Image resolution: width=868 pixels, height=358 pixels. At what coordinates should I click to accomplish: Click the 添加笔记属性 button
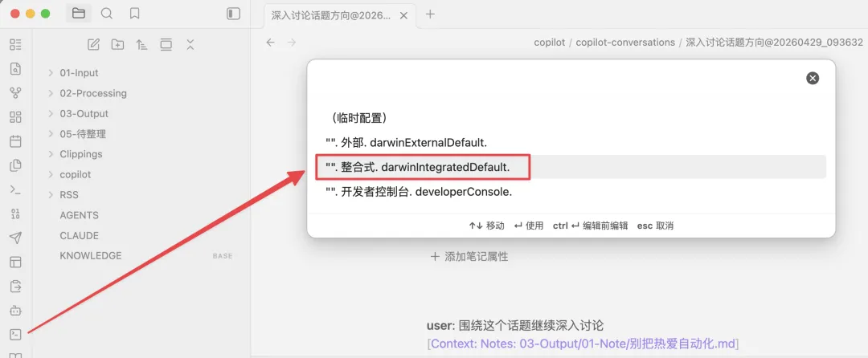pos(470,257)
